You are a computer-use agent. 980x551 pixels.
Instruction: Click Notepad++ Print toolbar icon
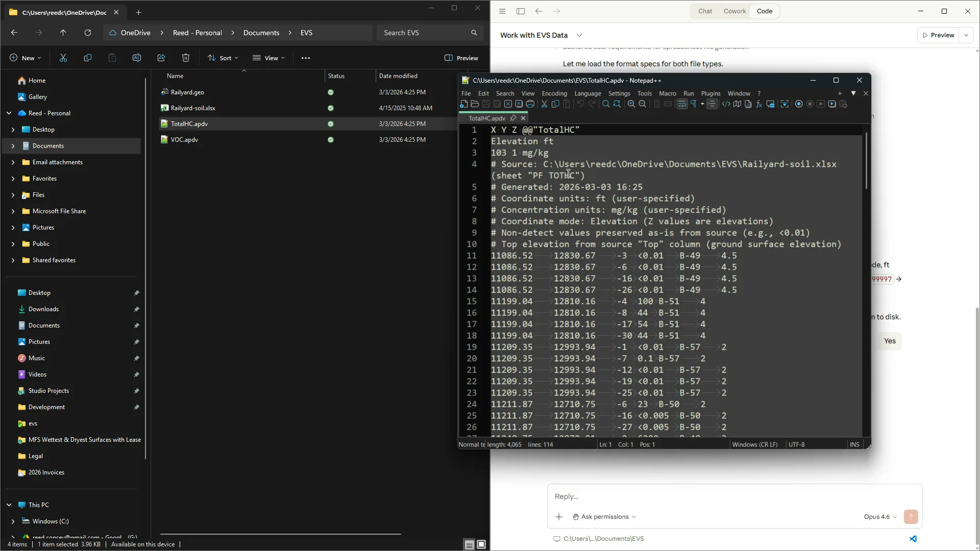[x=530, y=104]
